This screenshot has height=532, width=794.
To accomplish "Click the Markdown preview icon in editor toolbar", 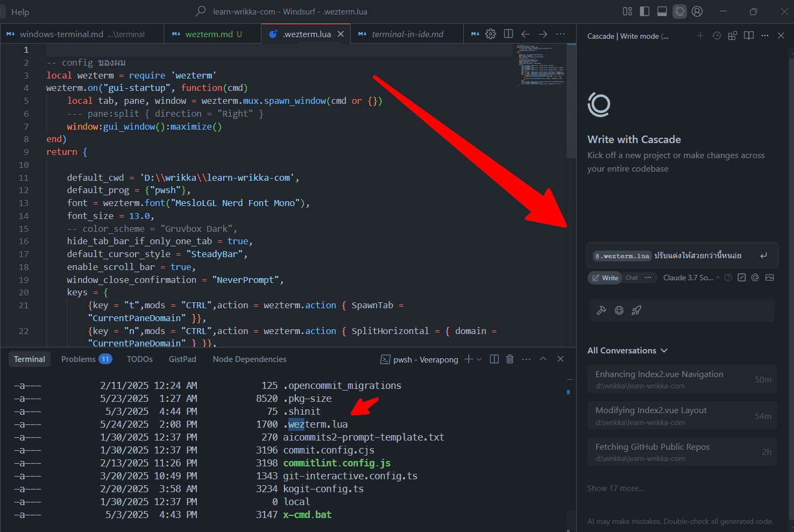I will click(475, 34).
